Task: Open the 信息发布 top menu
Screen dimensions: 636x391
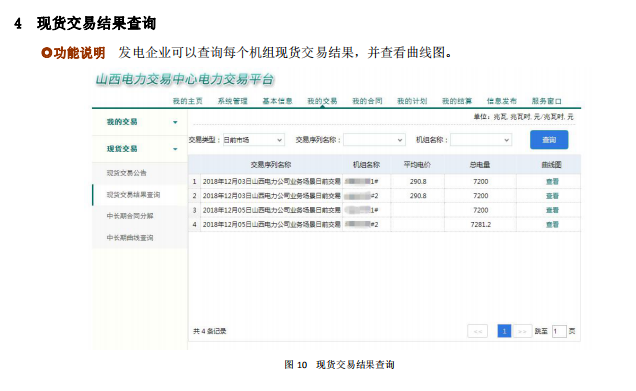Action: (x=502, y=101)
